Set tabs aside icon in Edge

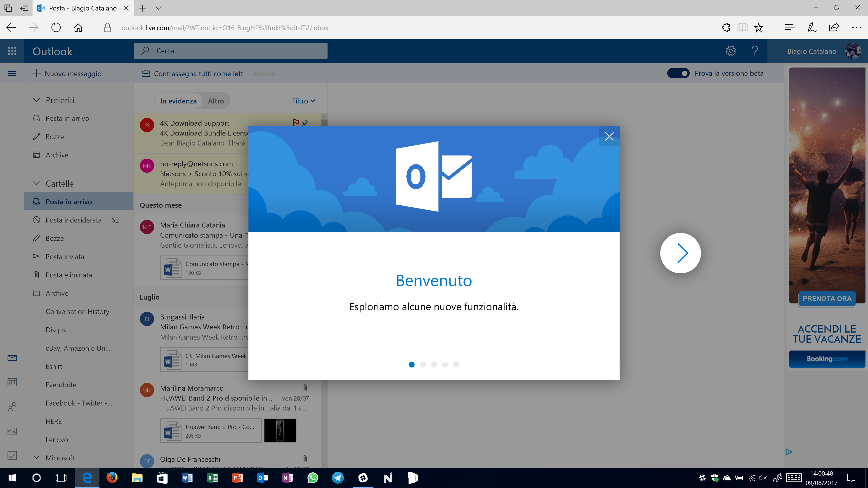pos(24,8)
